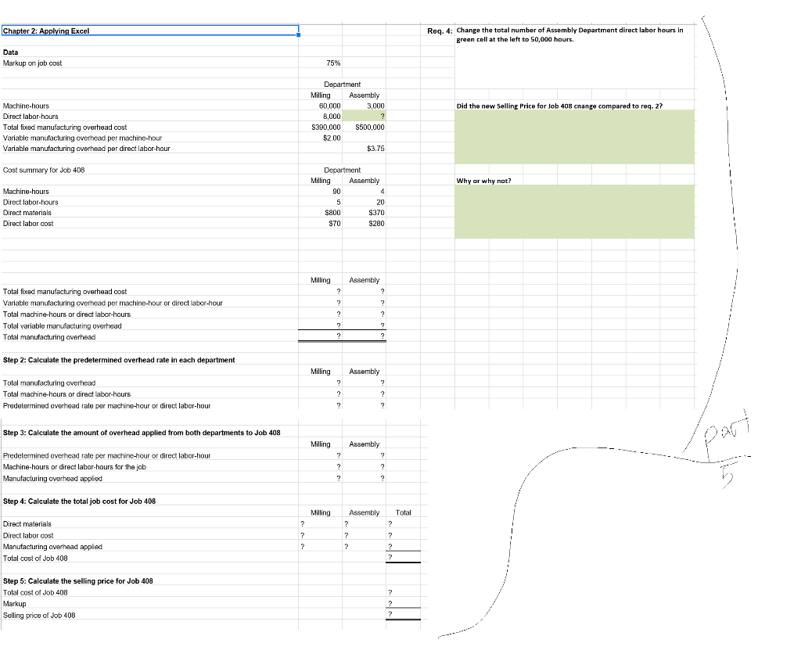The height and width of the screenshot is (672, 801).
Task: Click the "Step 5: Calculate the selling price" heading
Action: pyautogui.click(x=77, y=581)
